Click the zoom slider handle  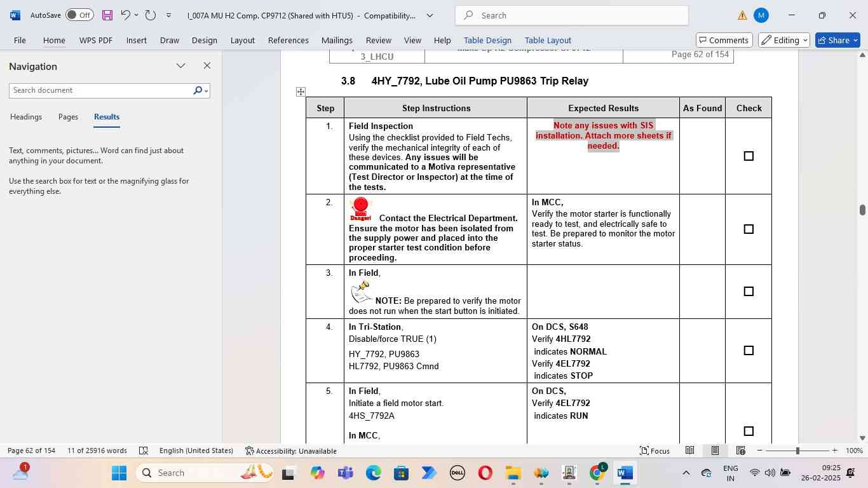tap(797, 451)
